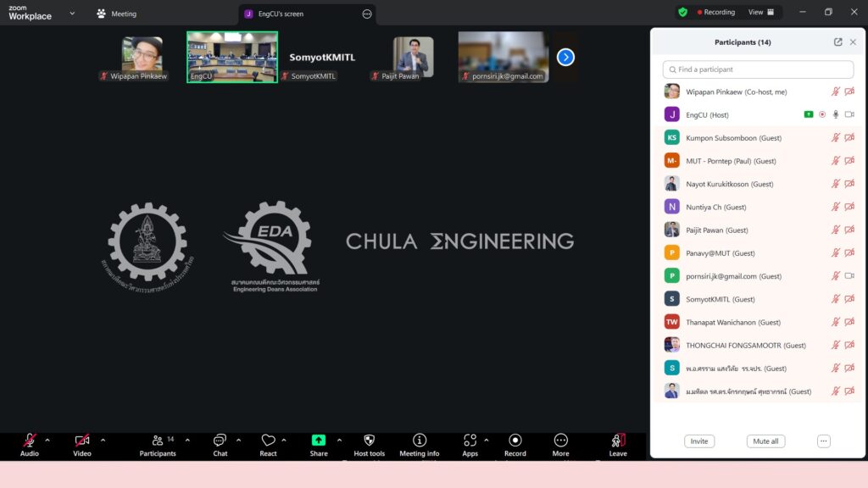Screen dimensions: 868x488
Task: Click the green Share screen icon
Action: [319, 441]
